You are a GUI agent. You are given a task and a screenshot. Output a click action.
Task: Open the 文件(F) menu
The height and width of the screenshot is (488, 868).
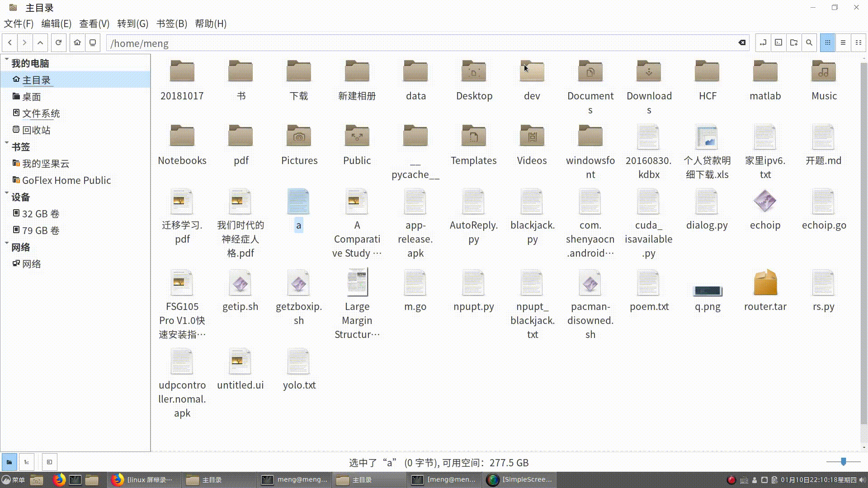pyautogui.click(x=19, y=23)
